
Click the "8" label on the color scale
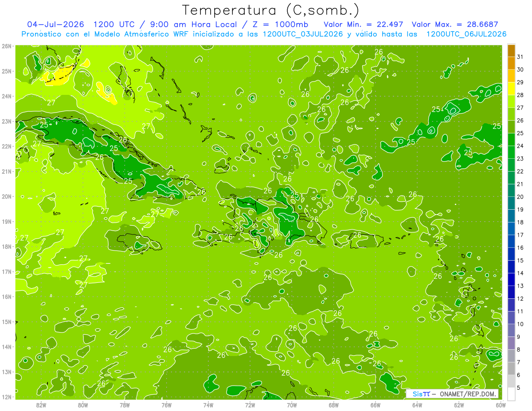[x=519, y=349]
